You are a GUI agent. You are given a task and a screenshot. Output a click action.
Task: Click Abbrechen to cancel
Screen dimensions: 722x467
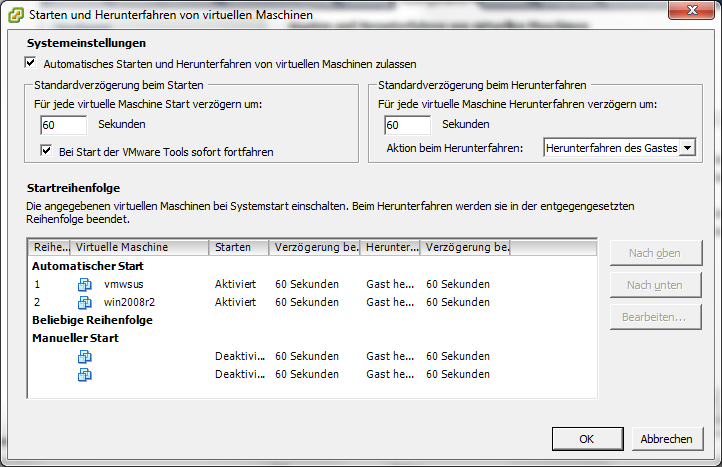666,439
